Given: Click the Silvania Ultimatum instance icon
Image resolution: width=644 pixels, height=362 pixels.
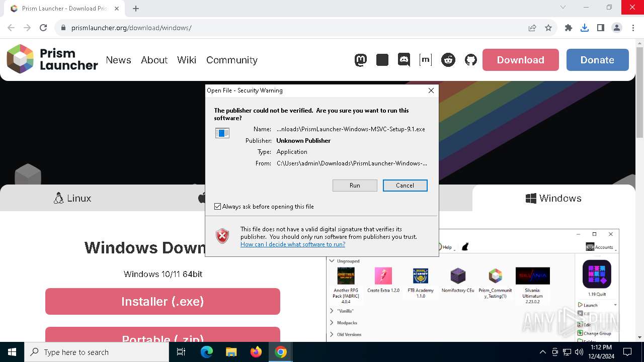Looking at the screenshot, I should pyautogui.click(x=532, y=276).
